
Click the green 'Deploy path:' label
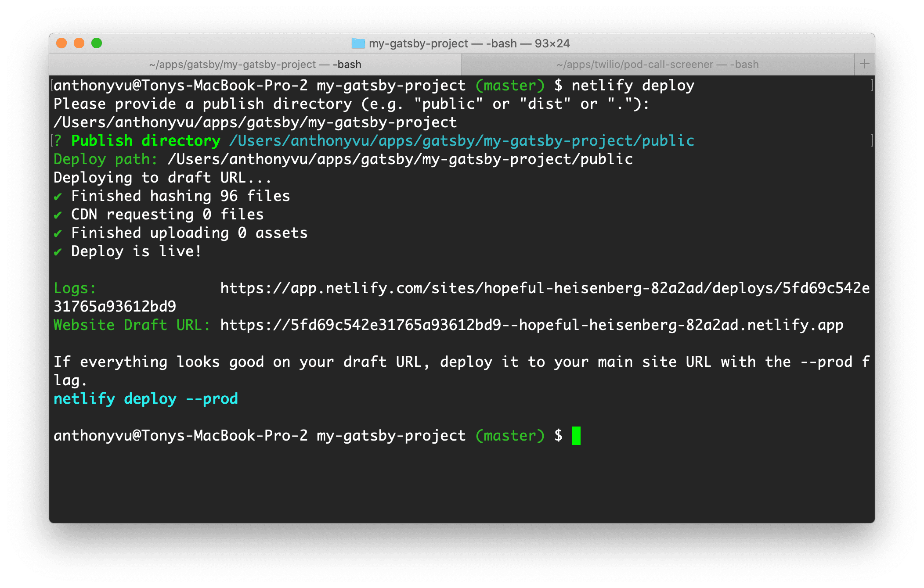click(x=105, y=159)
